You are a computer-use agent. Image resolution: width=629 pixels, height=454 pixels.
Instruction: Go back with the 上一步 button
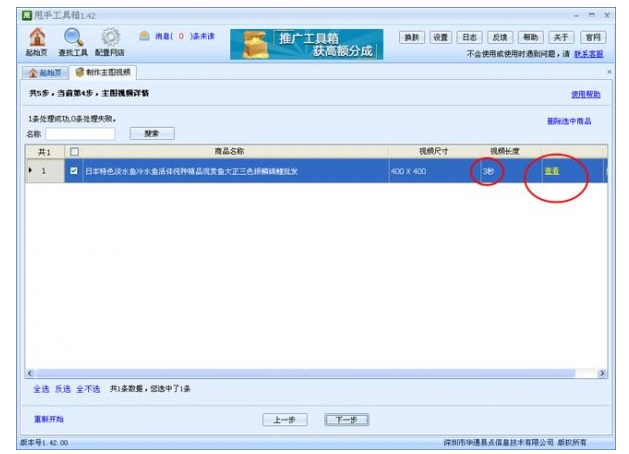(x=285, y=420)
